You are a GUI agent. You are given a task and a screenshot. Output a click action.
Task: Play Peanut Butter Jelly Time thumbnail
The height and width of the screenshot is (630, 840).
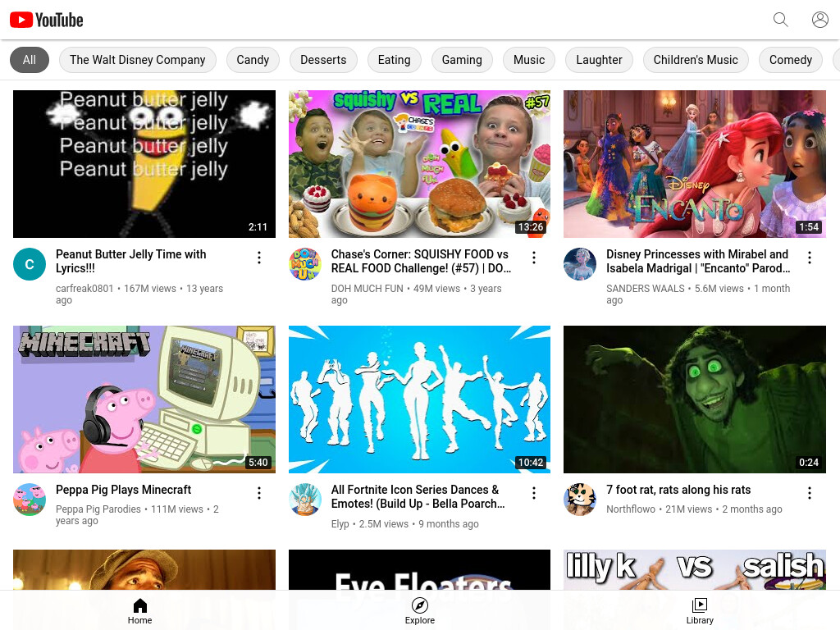(x=144, y=164)
